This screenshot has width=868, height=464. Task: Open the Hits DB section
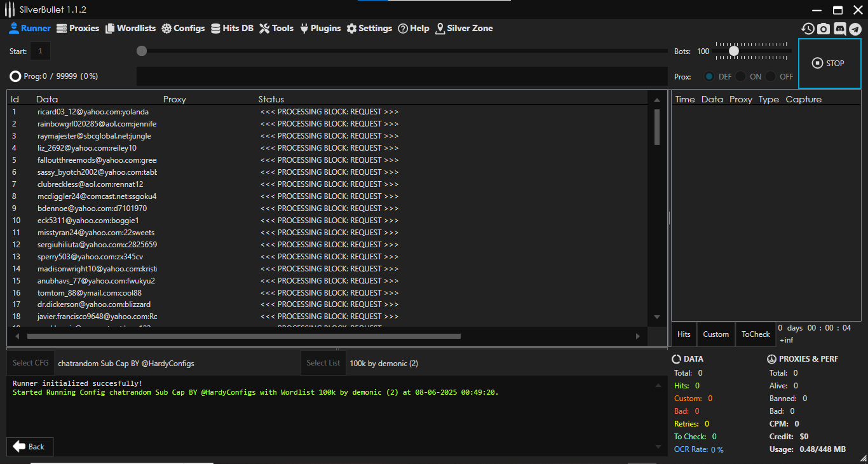click(232, 29)
